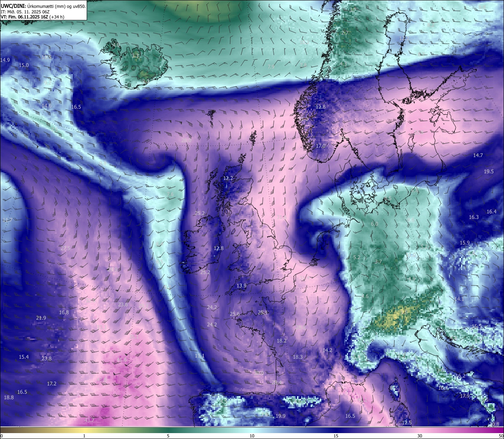Click the map value '5.2' over western Germany
Image resolution: width=504 pixels, height=439 pixels.
(x=357, y=257)
